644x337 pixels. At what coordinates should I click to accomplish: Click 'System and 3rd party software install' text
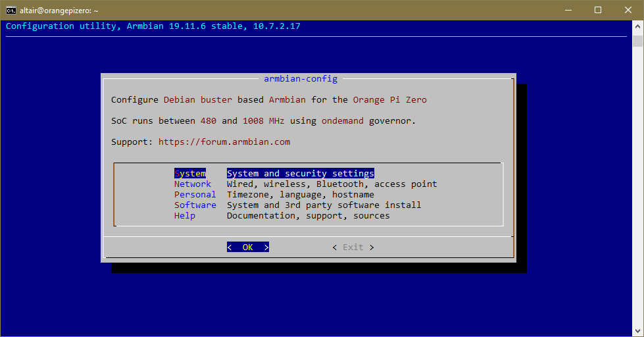[324, 205]
